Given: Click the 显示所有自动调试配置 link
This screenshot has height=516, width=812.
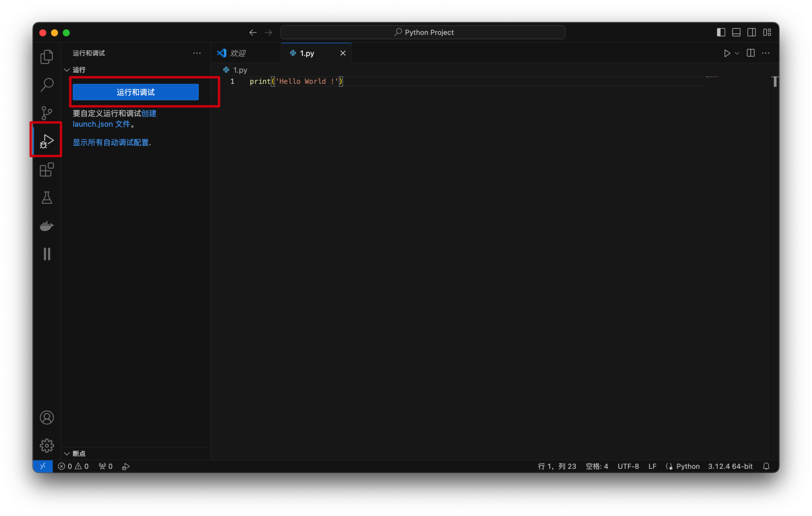Looking at the screenshot, I should point(111,143).
